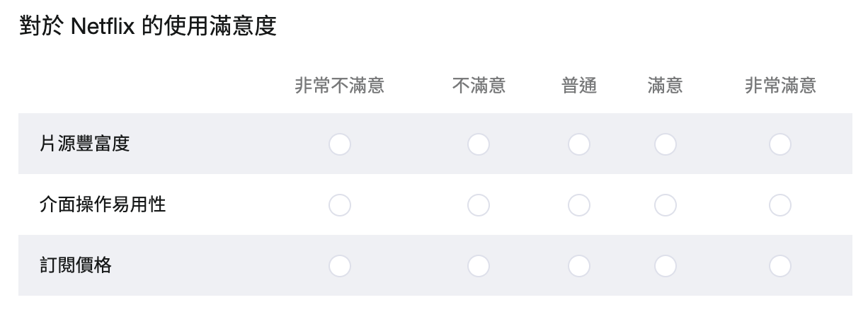Mark 訂閱價格 as 滿意
This screenshot has width=868, height=324.
coord(666,266)
